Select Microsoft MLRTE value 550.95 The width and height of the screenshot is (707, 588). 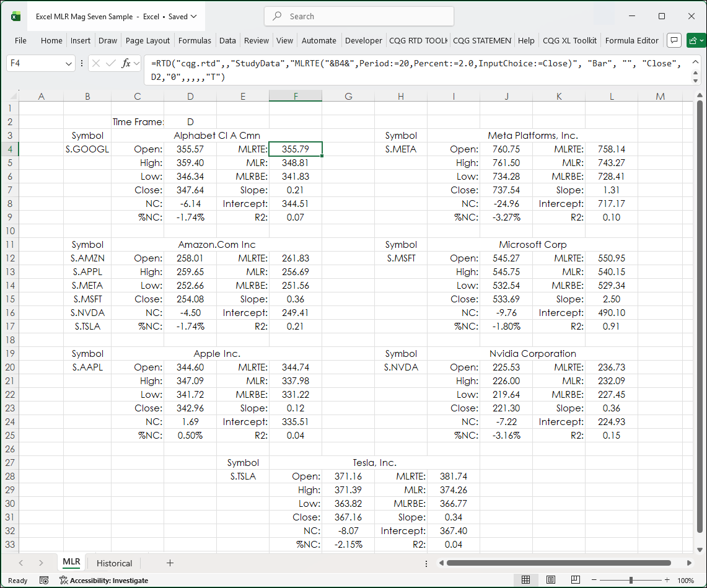click(x=612, y=258)
